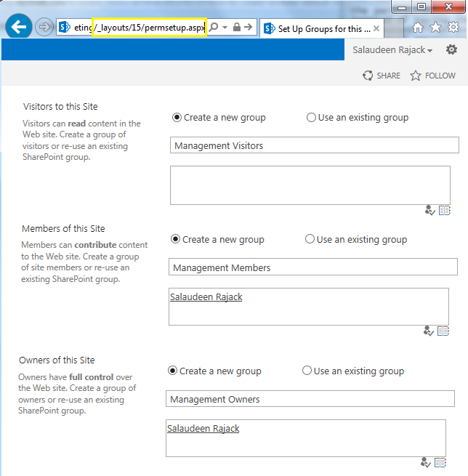The width and height of the screenshot is (468, 476).
Task: Click the Check Names icon under Visitors box
Action: coord(429,210)
